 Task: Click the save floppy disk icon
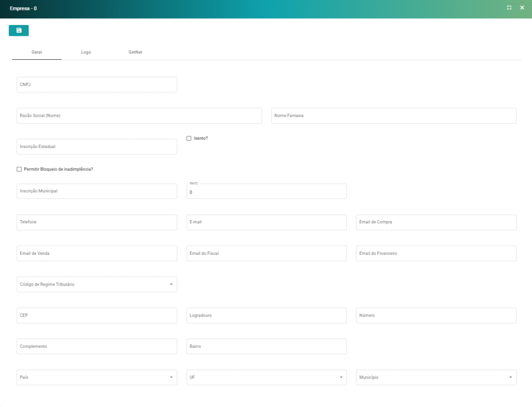[x=19, y=31]
